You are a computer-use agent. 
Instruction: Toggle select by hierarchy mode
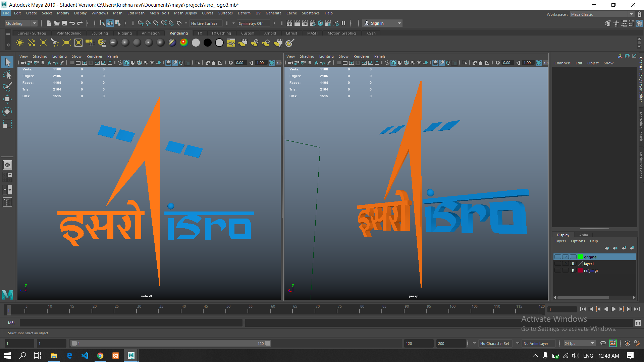click(x=102, y=23)
